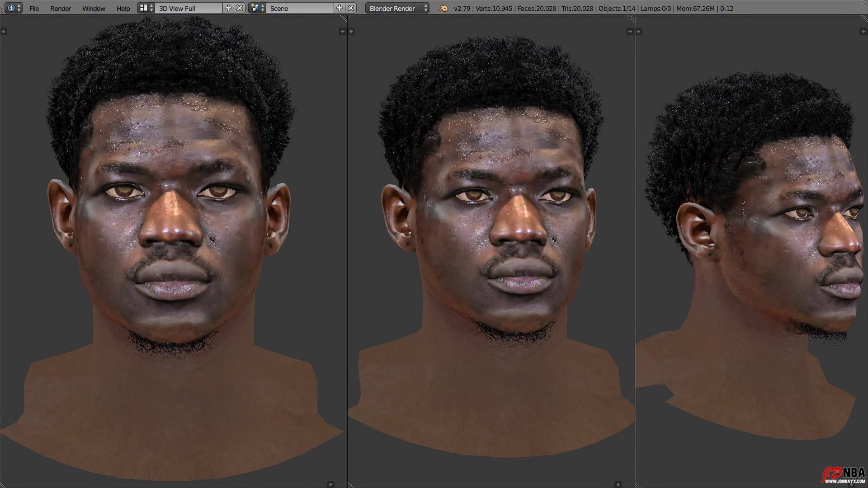Open the Help menu
Screen dimensions: 868x488
coord(123,8)
